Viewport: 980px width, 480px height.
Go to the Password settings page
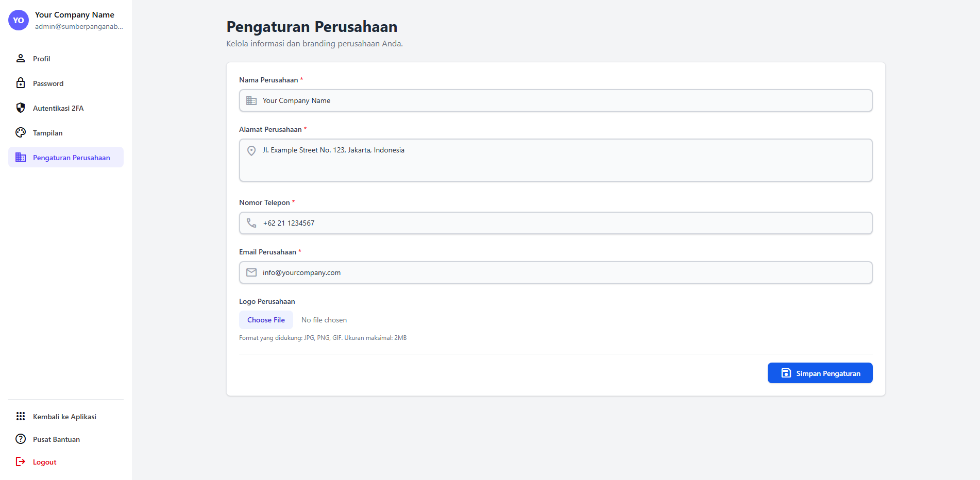pyautogui.click(x=48, y=83)
